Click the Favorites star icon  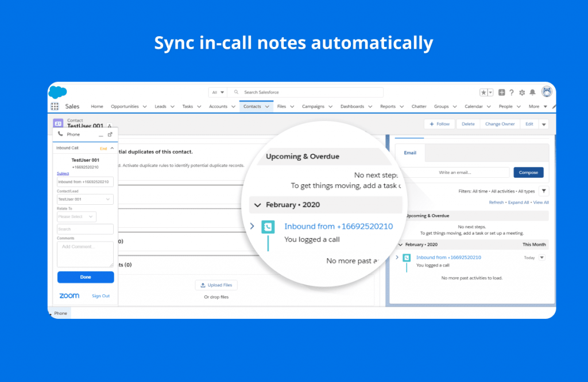coord(483,92)
